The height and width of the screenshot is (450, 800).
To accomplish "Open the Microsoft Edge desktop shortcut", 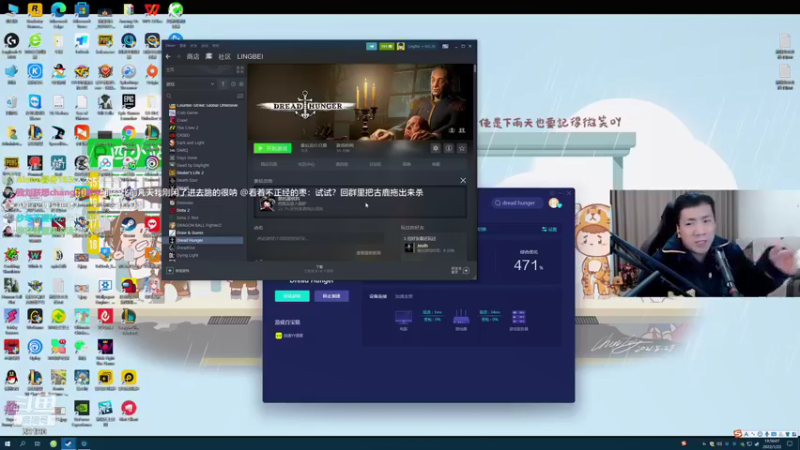I will click(x=58, y=13).
